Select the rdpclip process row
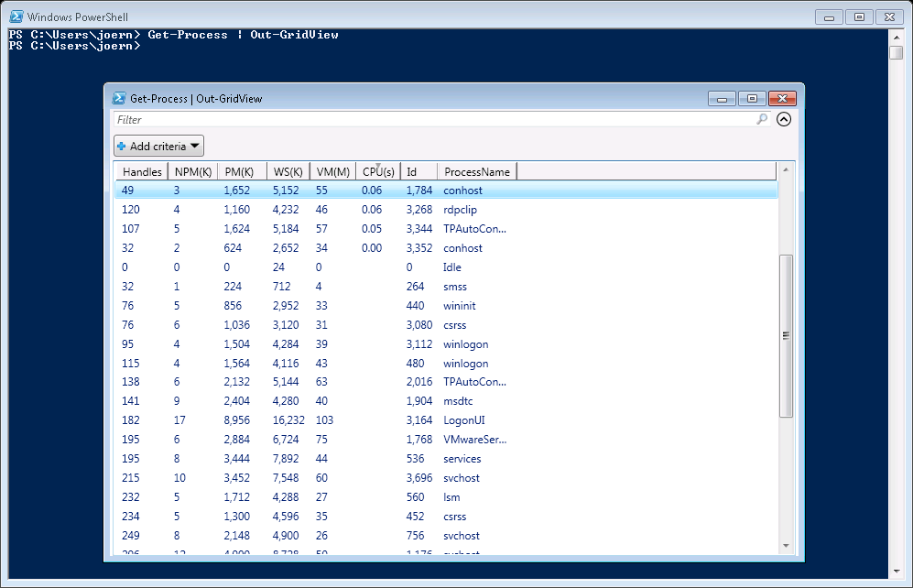This screenshot has height=588, width=913. (x=446, y=210)
